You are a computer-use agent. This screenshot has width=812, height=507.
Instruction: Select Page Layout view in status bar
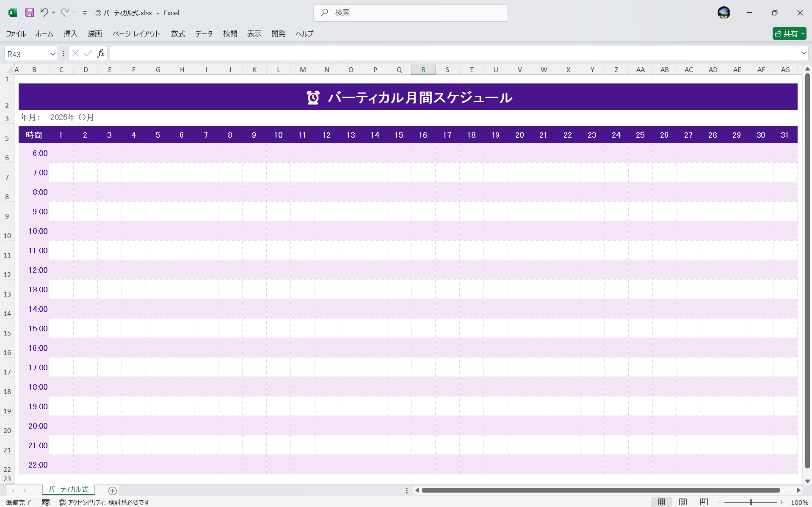tap(682, 502)
